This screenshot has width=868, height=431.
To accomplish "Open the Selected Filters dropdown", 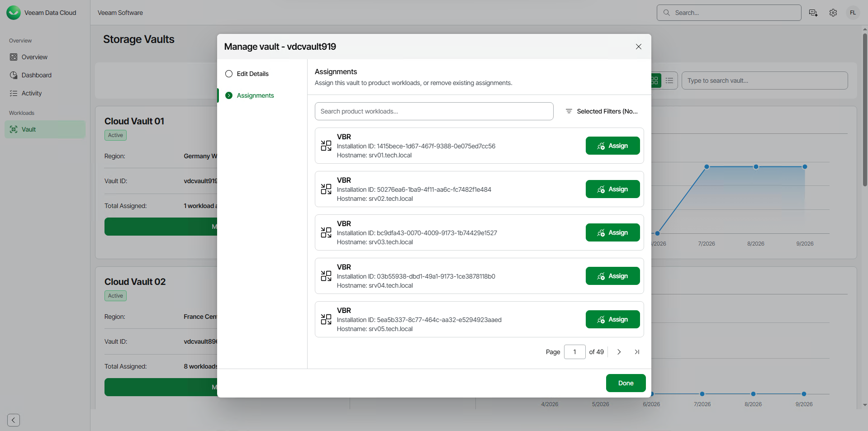I will pyautogui.click(x=602, y=111).
